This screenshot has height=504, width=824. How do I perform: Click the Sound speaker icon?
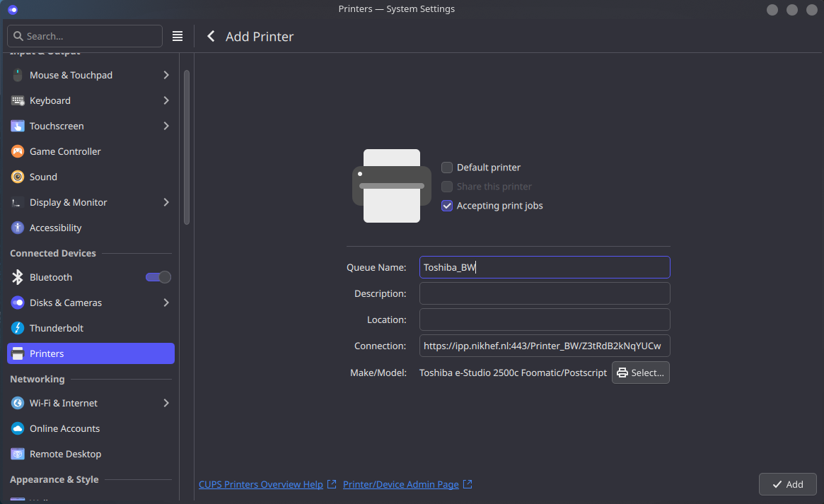(18, 177)
